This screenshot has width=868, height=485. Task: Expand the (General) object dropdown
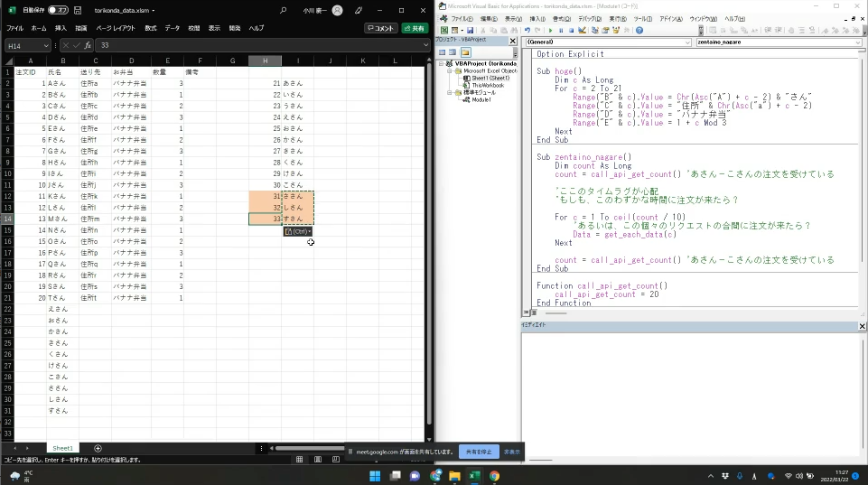(x=689, y=42)
